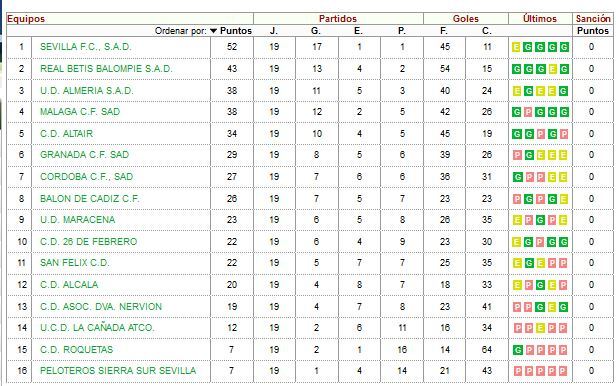Image resolution: width=616 pixels, height=386 pixels.
Task: Click the first green G icon for Cordoba
Action: click(x=517, y=177)
